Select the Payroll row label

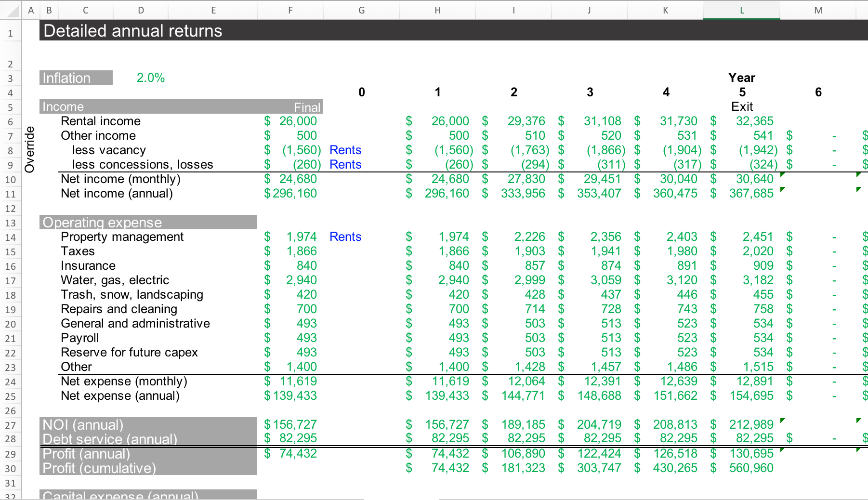[80, 338]
